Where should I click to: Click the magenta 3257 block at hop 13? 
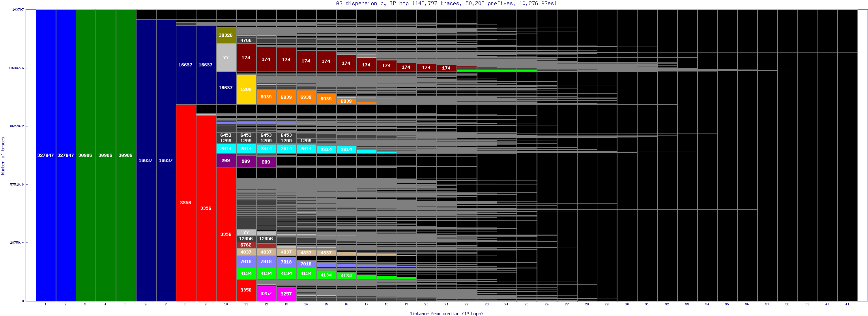[286, 294]
